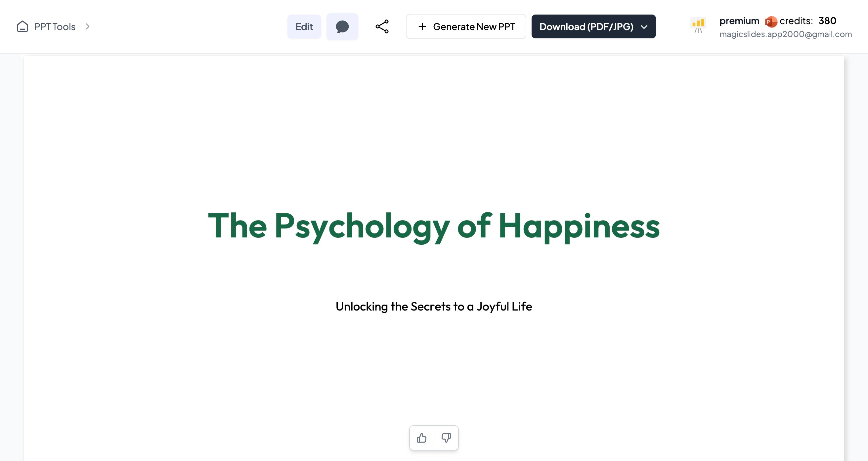
Task: Dislike the slide with thumbs down
Action: point(446,438)
